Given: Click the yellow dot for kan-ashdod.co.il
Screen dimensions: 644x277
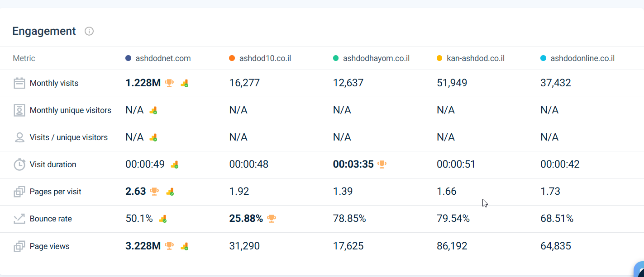Looking at the screenshot, I should click(x=439, y=58).
